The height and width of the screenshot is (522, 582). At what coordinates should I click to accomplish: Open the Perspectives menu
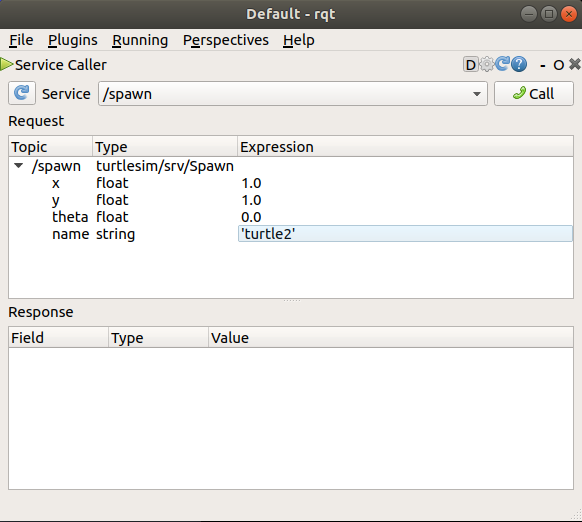pyautogui.click(x=226, y=40)
